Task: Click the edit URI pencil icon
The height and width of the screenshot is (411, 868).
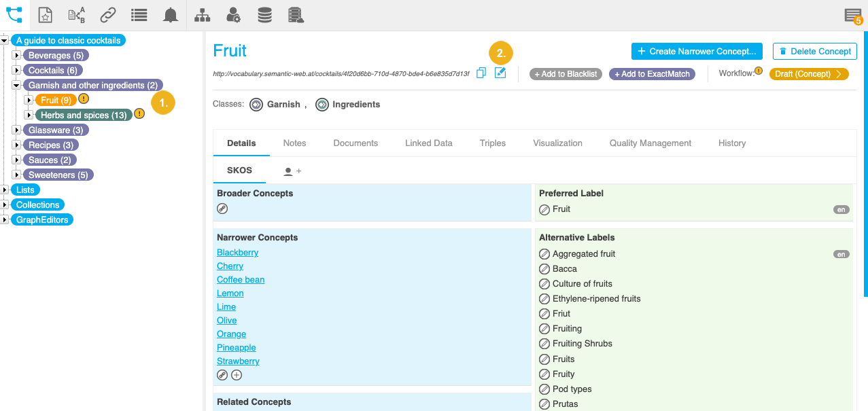Action: click(x=500, y=73)
